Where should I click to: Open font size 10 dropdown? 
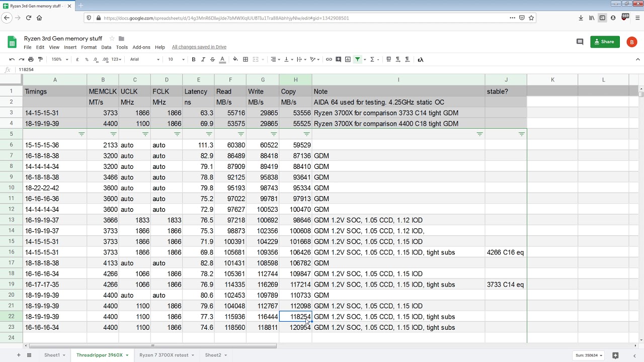[176, 59]
